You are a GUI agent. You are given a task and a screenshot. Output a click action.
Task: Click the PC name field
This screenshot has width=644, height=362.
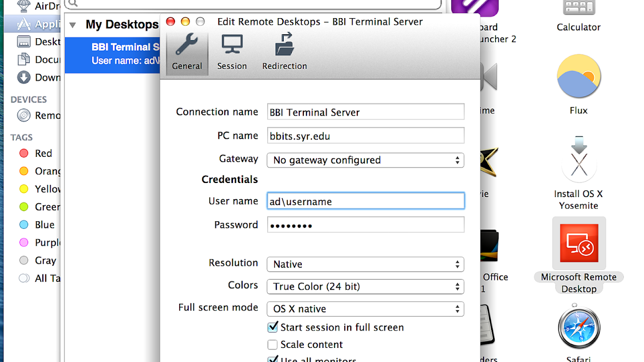click(x=366, y=136)
